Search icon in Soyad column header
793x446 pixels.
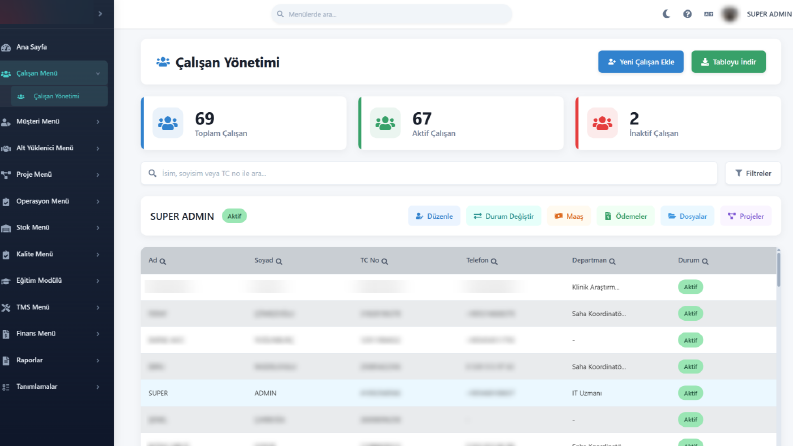tap(279, 261)
